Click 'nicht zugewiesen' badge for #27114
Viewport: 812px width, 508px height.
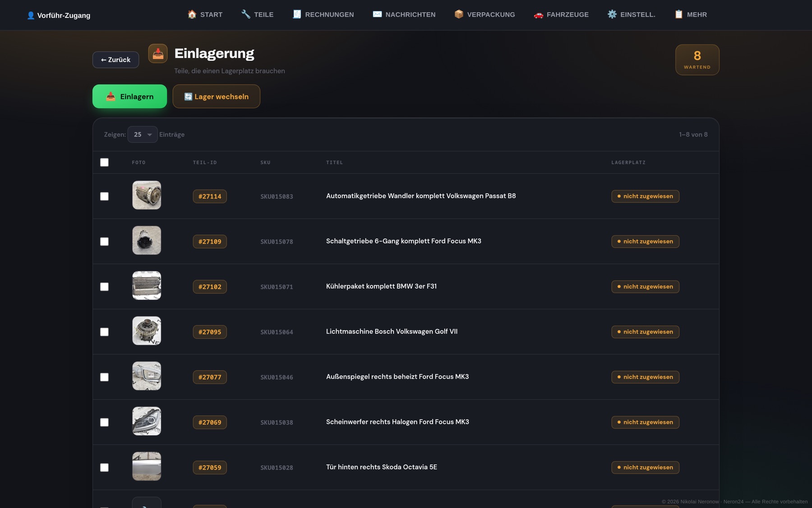tap(645, 196)
